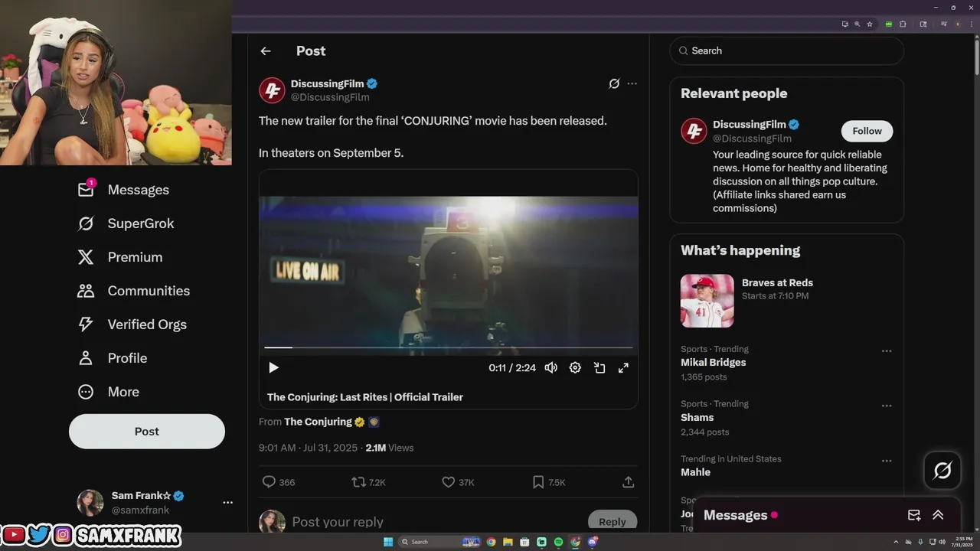The height and width of the screenshot is (551, 980).
Task: Open the 2.1M Views count
Action: pos(389,448)
